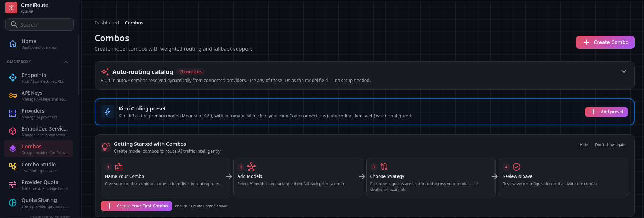Click the Combos layers icon
Screen dimensions: 644x218
(13, 149)
